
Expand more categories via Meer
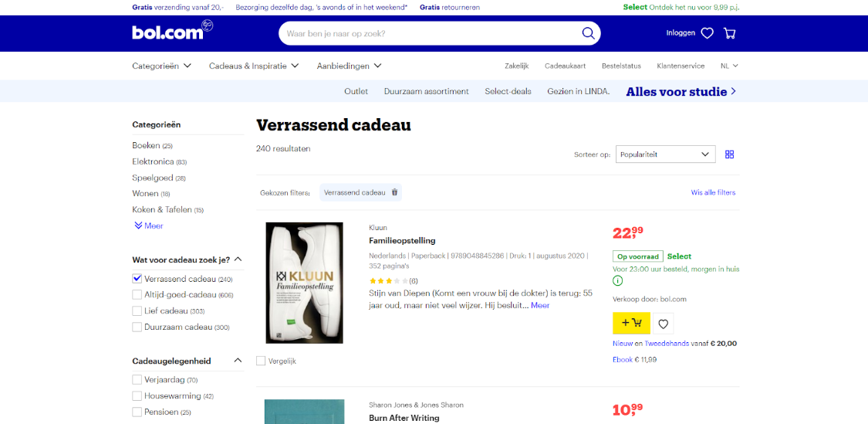(148, 226)
